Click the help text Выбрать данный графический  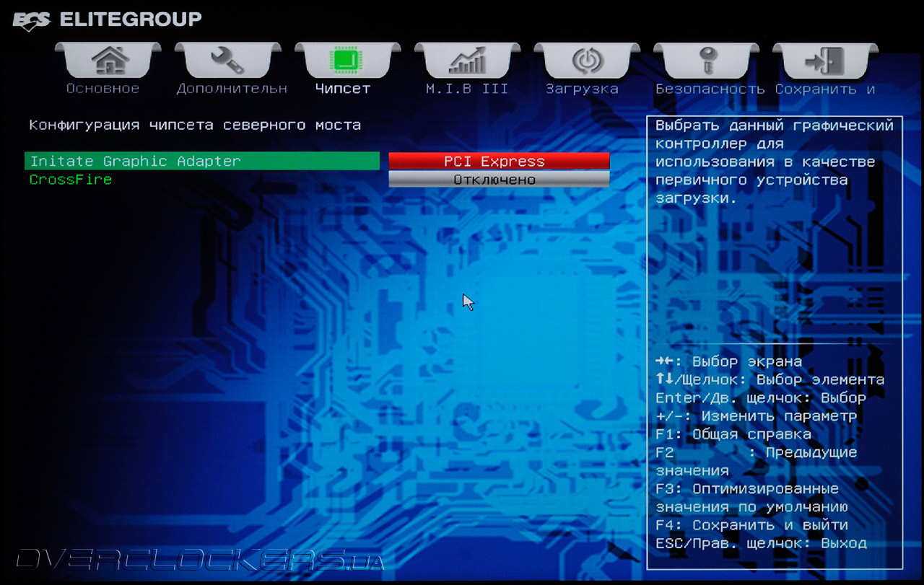(775, 126)
